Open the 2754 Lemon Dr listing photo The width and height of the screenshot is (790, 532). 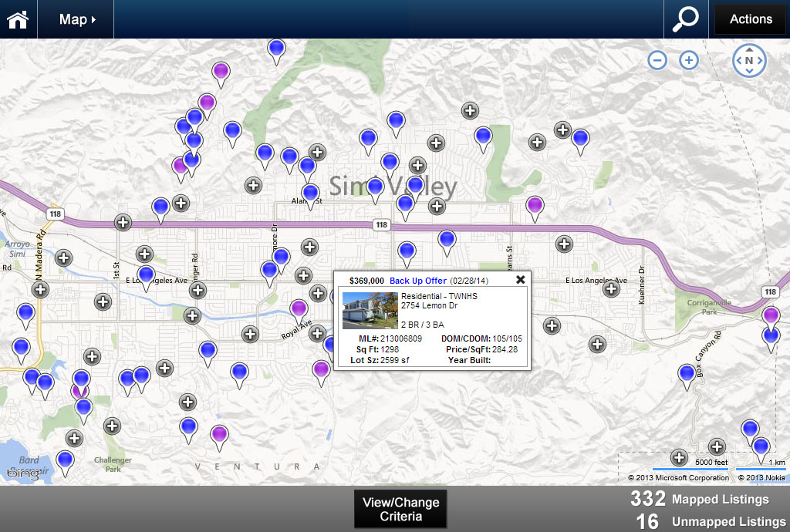pos(370,310)
